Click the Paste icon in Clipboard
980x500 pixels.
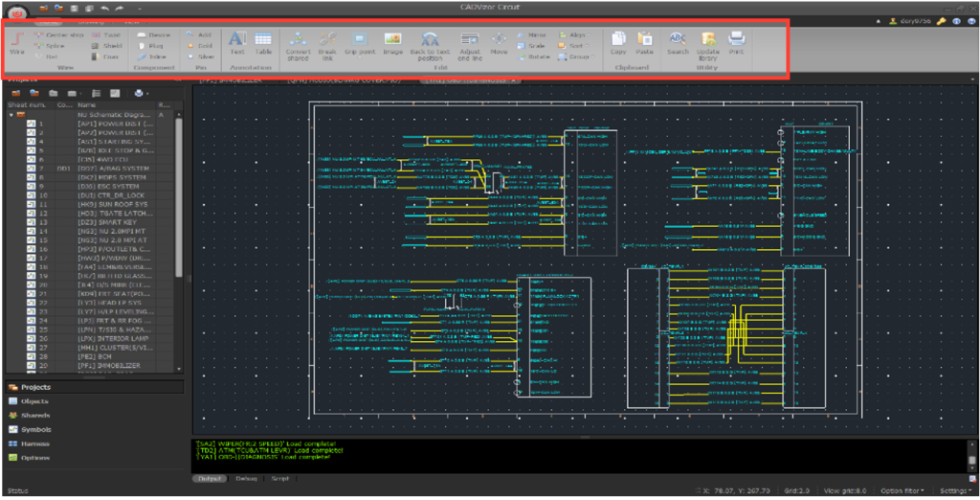coord(644,43)
